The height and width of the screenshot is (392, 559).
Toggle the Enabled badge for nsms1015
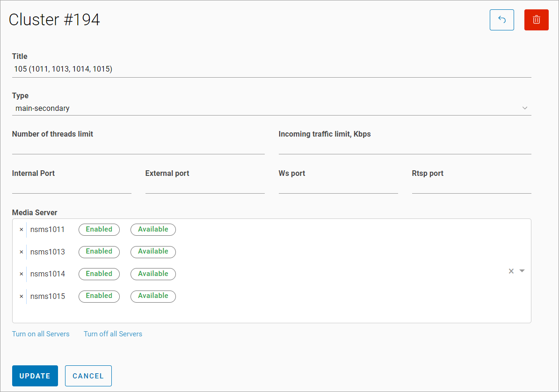click(99, 296)
